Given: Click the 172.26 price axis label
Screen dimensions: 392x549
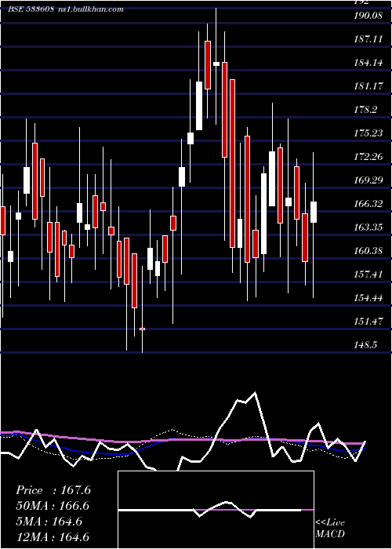Looking at the screenshot, I should tap(368, 157).
